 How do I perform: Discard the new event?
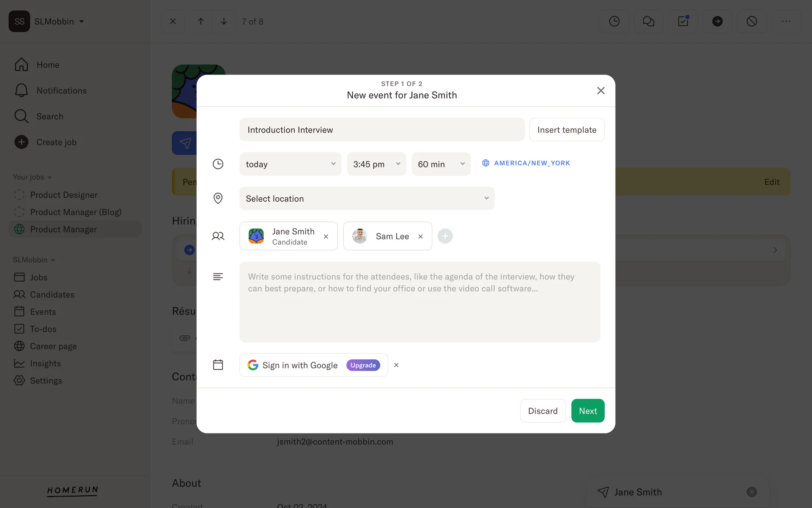pos(543,411)
